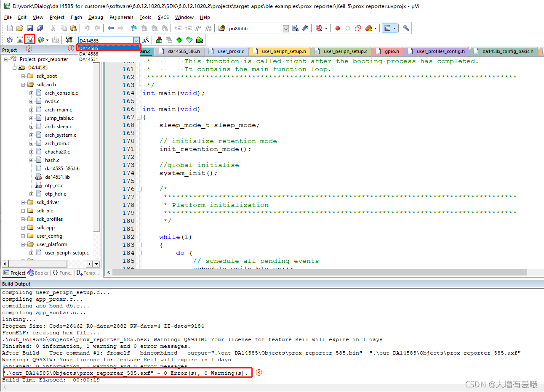This screenshot has width=544, height=392.
Task: Expand the sdk_profiles group
Action: click(23, 219)
